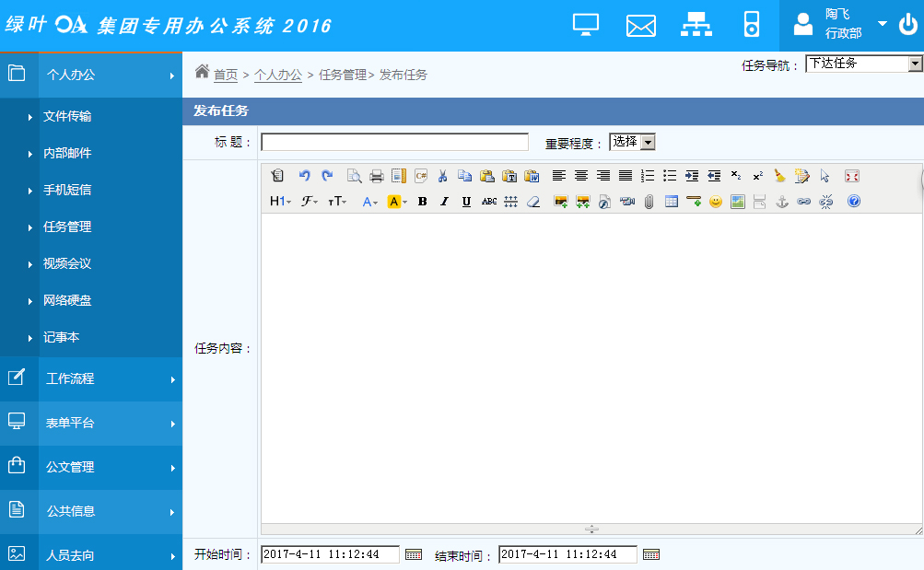Toggle underline formatting
Viewport: 924px width, 570px height.
pyautogui.click(x=466, y=202)
